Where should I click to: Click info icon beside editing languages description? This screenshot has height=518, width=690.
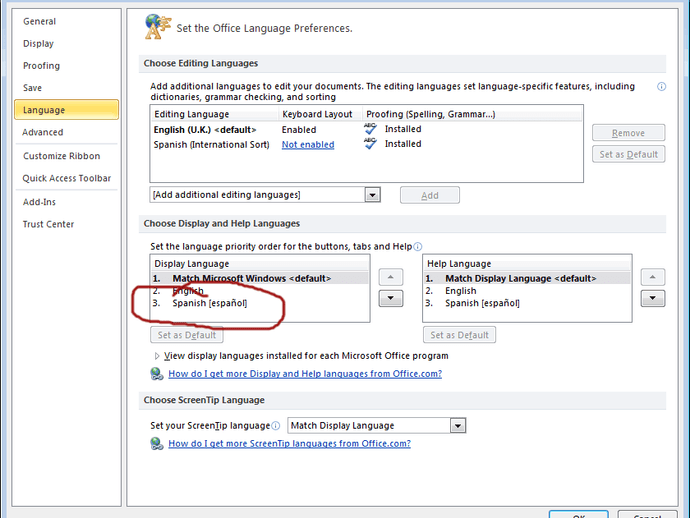pos(661,87)
